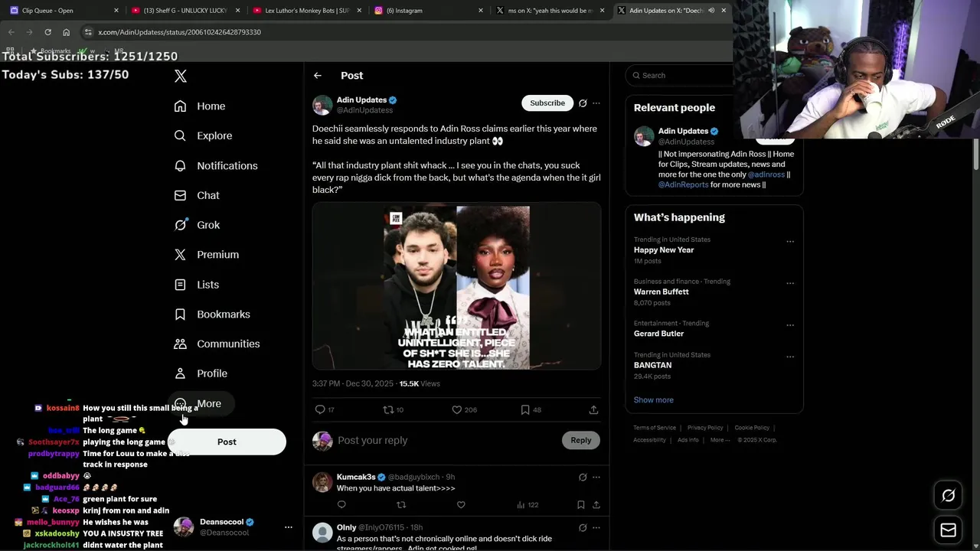Viewport: 980px width, 551px height.
Task: Click the large Post button
Action: click(x=227, y=442)
